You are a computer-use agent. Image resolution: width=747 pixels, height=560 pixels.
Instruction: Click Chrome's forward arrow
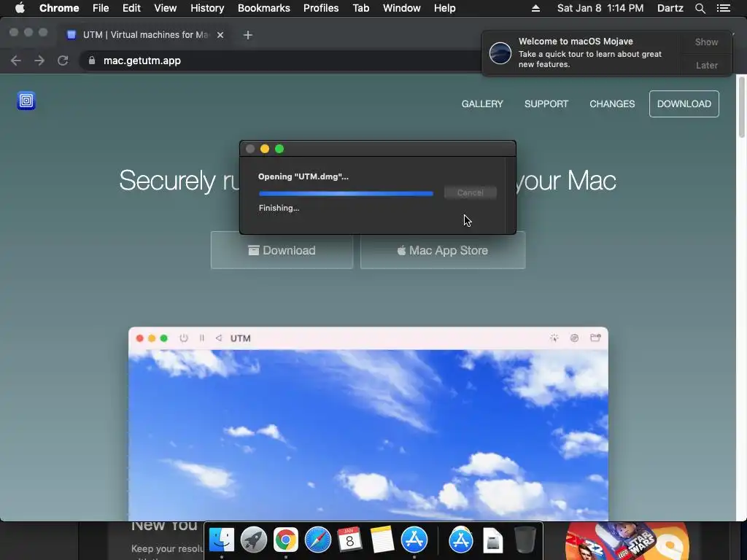pyautogui.click(x=39, y=61)
